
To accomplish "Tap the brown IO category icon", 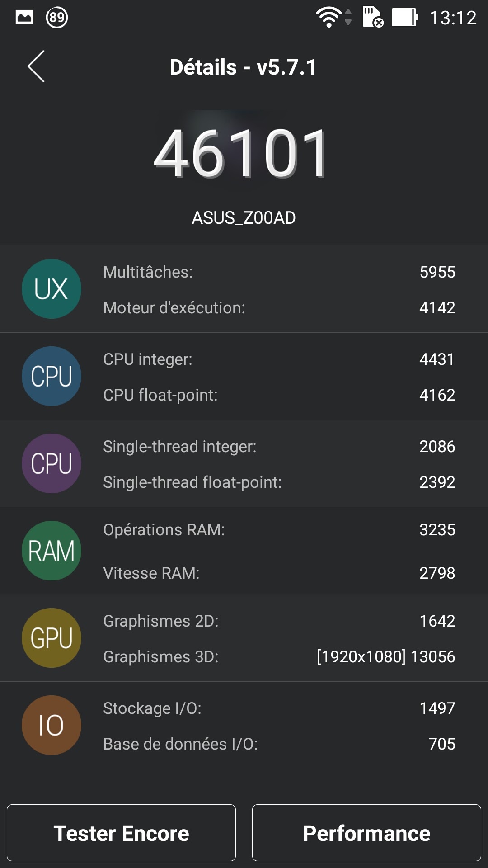I will click(x=52, y=725).
